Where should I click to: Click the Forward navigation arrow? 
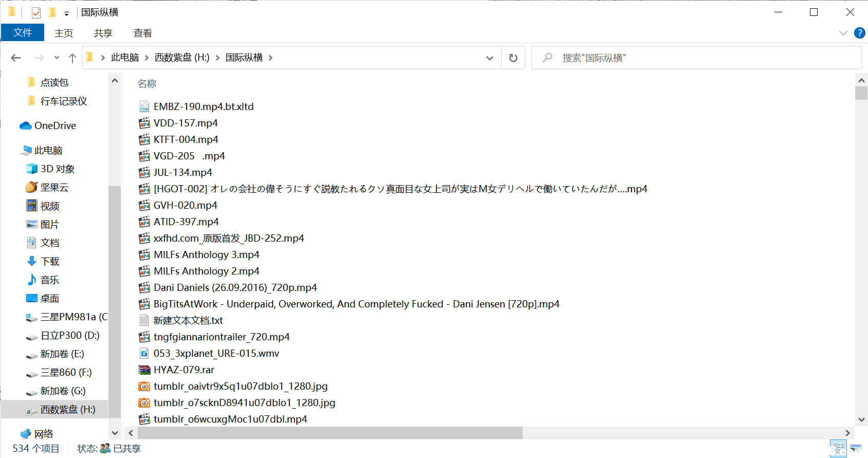(x=39, y=58)
